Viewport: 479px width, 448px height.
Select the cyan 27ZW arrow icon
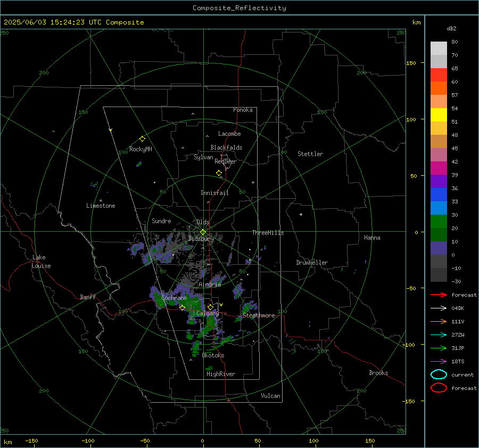tap(439, 335)
